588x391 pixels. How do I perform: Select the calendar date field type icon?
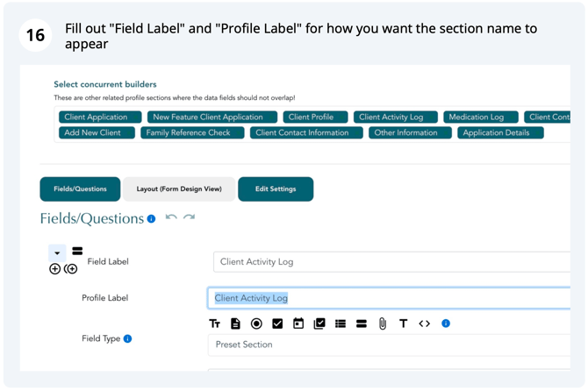(298, 323)
